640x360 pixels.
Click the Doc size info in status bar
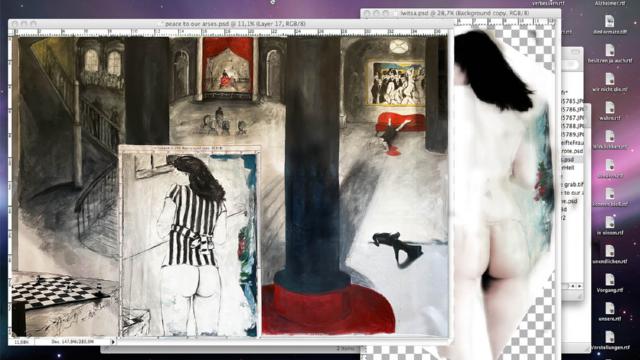point(72,342)
